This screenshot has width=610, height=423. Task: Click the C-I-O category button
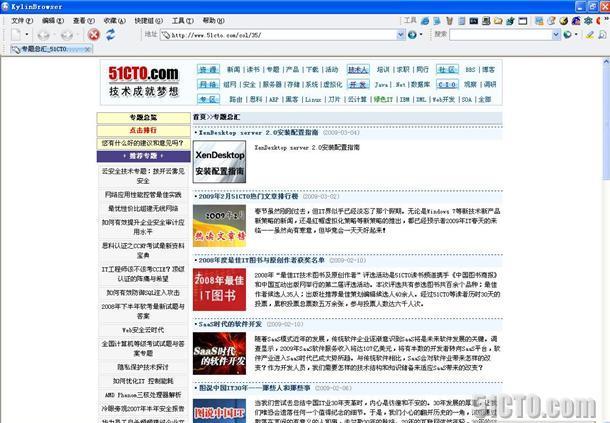[447, 84]
